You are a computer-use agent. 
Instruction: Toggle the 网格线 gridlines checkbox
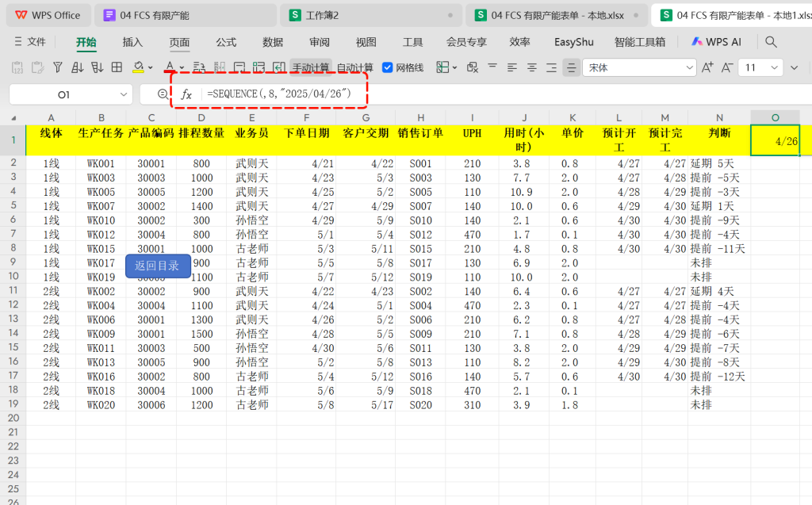387,67
